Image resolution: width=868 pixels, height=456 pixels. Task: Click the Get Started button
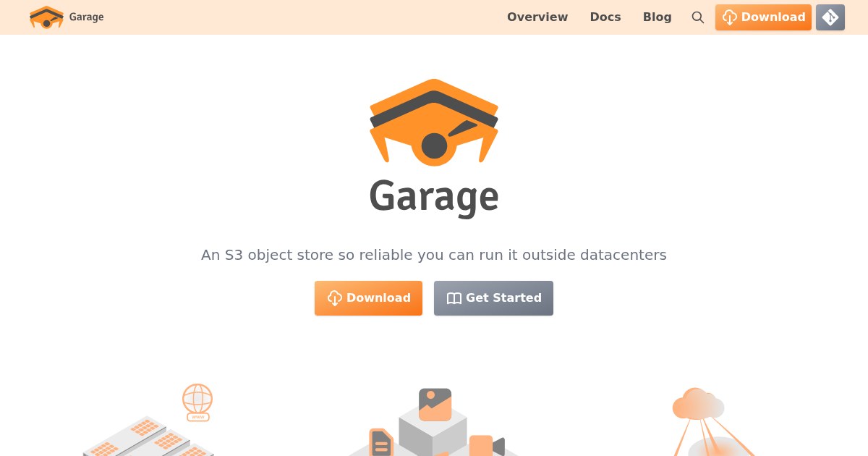[493, 298]
